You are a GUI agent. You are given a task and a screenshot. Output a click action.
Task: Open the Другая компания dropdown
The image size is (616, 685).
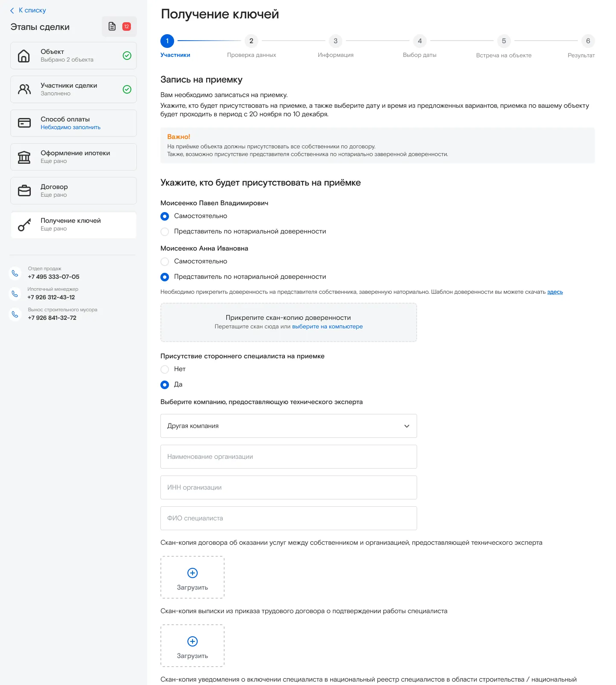[288, 426]
